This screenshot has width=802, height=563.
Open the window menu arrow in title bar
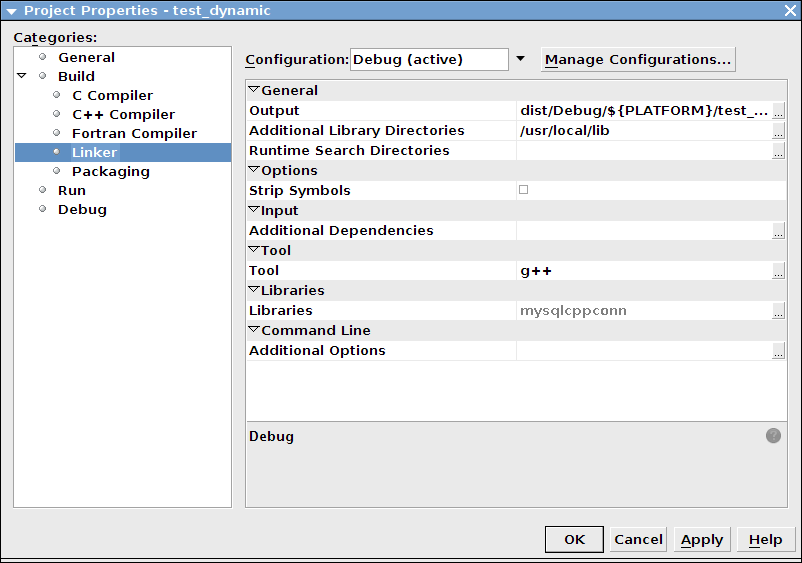[11, 11]
